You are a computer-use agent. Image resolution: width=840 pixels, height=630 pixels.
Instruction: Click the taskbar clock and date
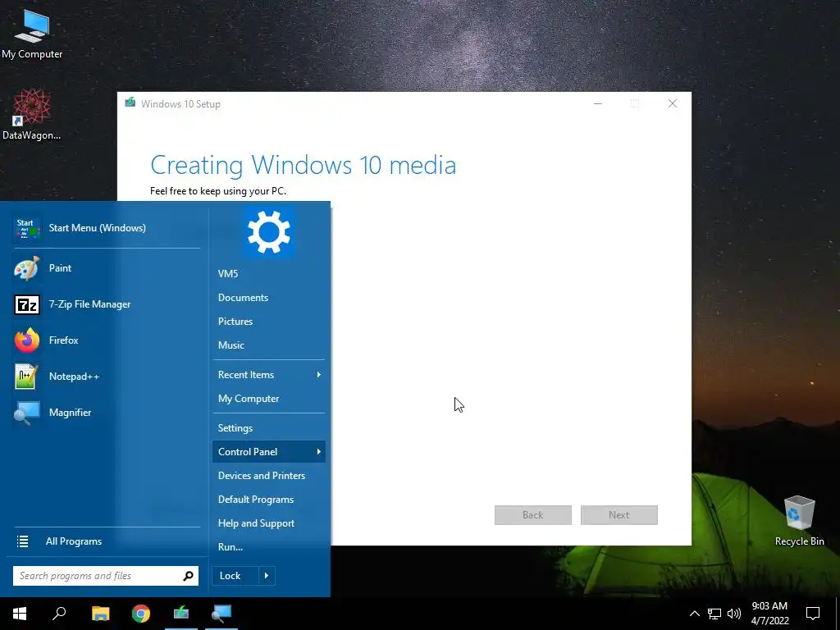point(769,614)
